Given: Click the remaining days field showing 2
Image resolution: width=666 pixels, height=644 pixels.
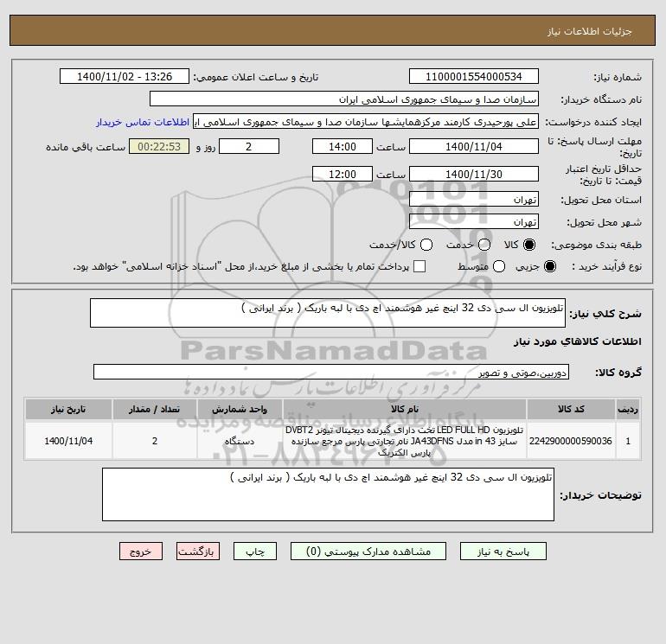Looking at the screenshot, I should pyautogui.click(x=249, y=146).
